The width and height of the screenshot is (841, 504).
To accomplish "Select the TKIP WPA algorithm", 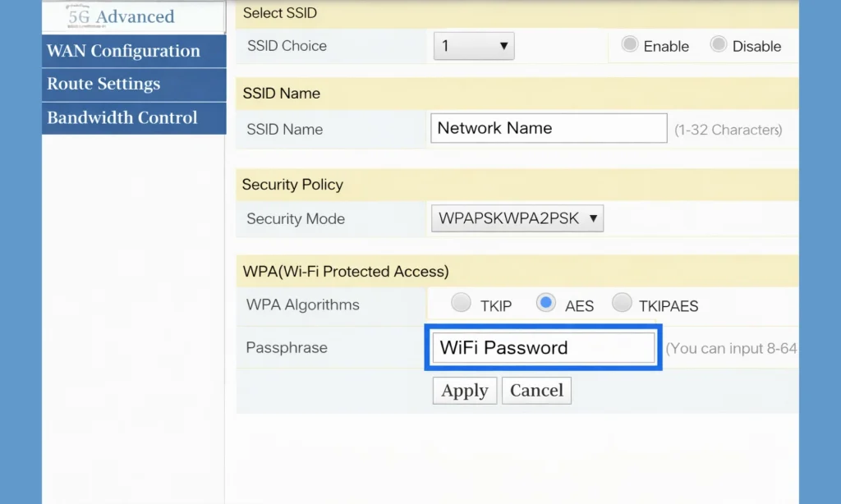I will pyautogui.click(x=461, y=302).
